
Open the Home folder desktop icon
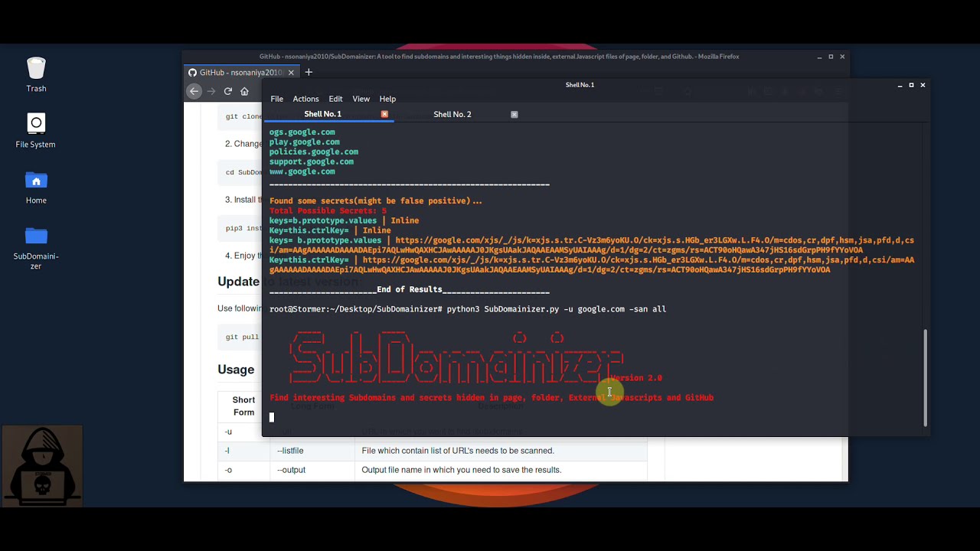click(x=36, y=187)
